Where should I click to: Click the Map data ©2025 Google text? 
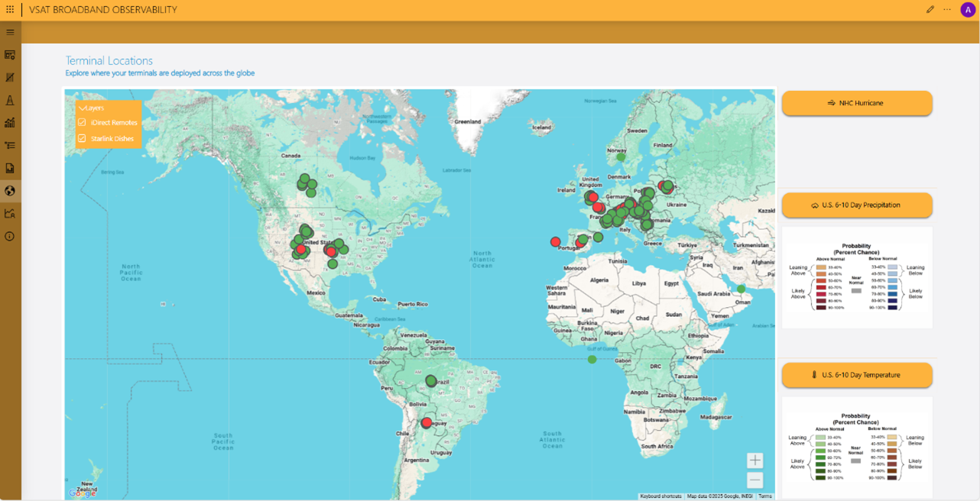pos(719,496)
